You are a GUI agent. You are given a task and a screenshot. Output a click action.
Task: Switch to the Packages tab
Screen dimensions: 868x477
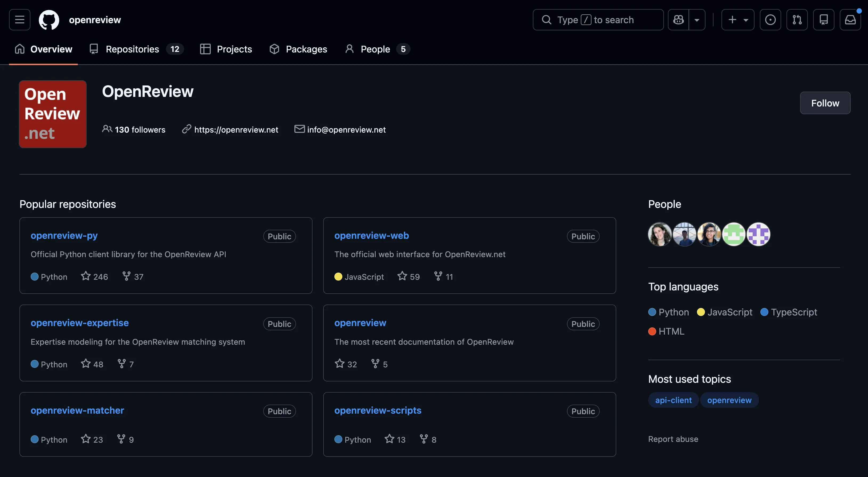coord(298,49)
